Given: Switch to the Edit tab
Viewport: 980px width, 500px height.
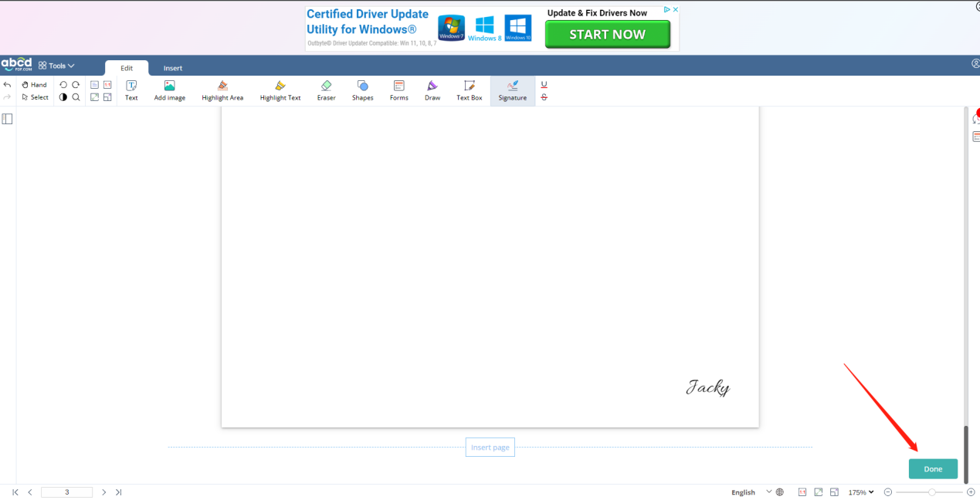Looking at the screenshot, I should point(127,68).
